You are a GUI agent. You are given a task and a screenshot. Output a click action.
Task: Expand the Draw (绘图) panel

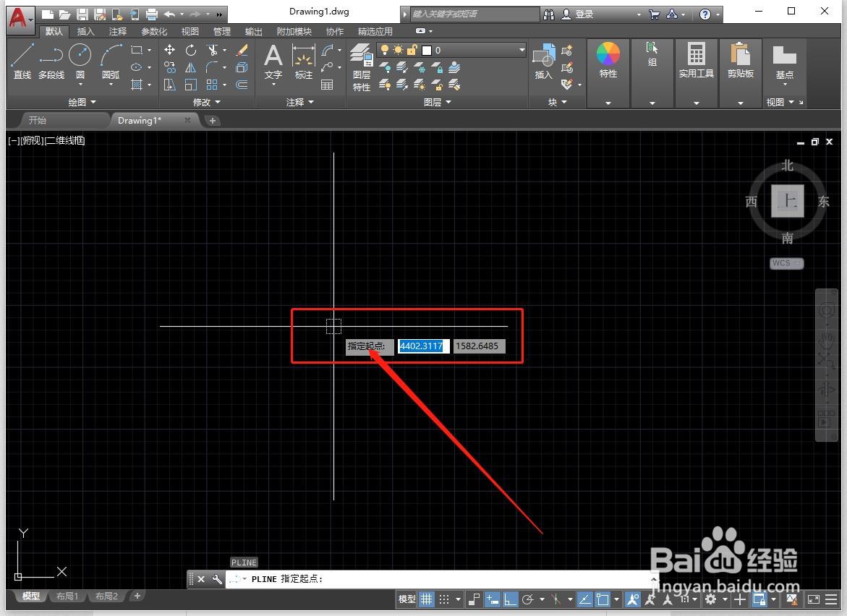tap(82, 101)
